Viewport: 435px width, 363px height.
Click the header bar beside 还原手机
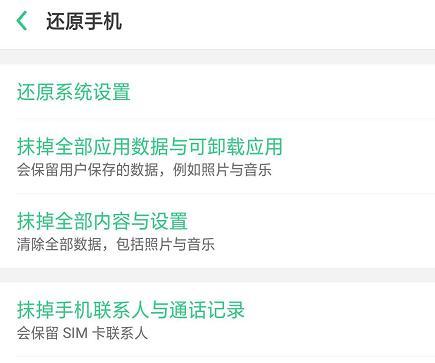[x=278, y=21]
